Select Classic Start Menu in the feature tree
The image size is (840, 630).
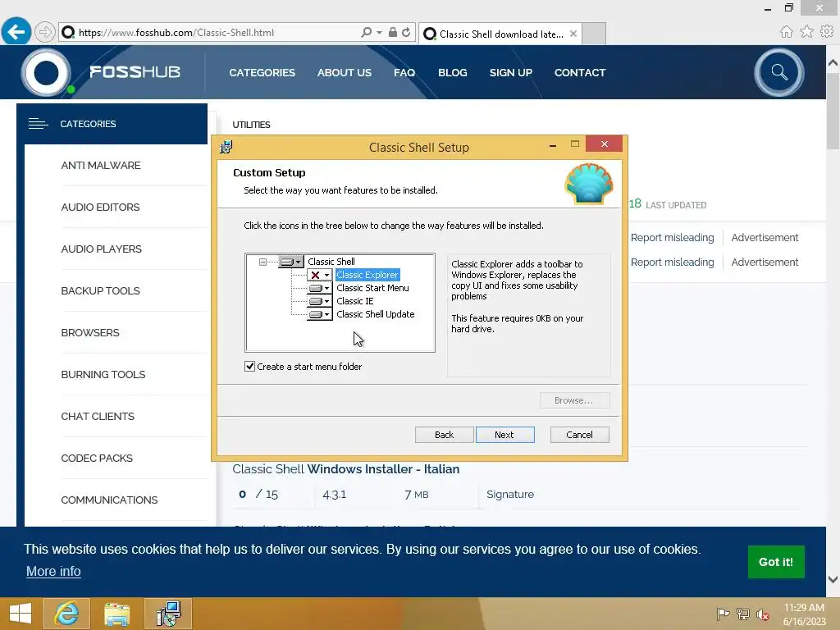pos(373,288)
